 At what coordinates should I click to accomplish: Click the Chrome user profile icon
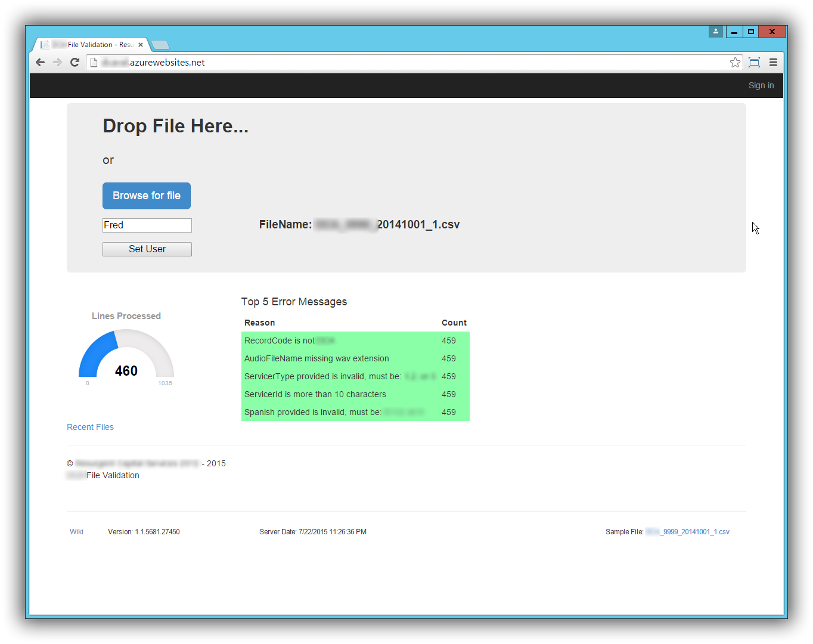716,32
